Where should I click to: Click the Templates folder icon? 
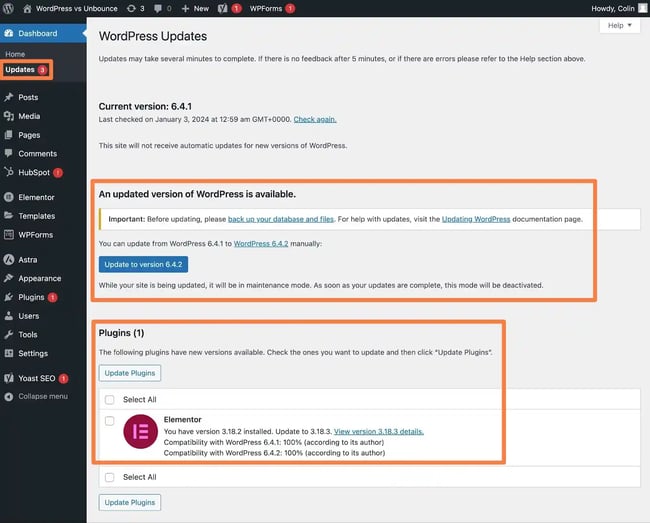9,215
